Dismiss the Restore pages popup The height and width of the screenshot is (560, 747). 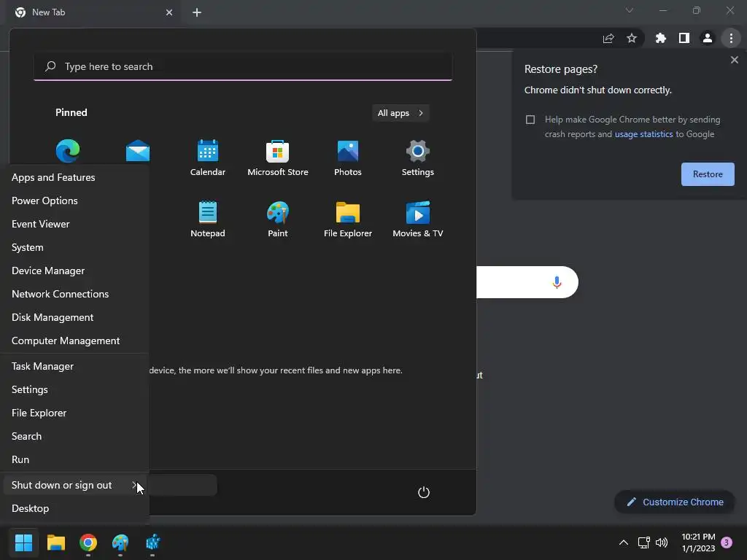734,60
